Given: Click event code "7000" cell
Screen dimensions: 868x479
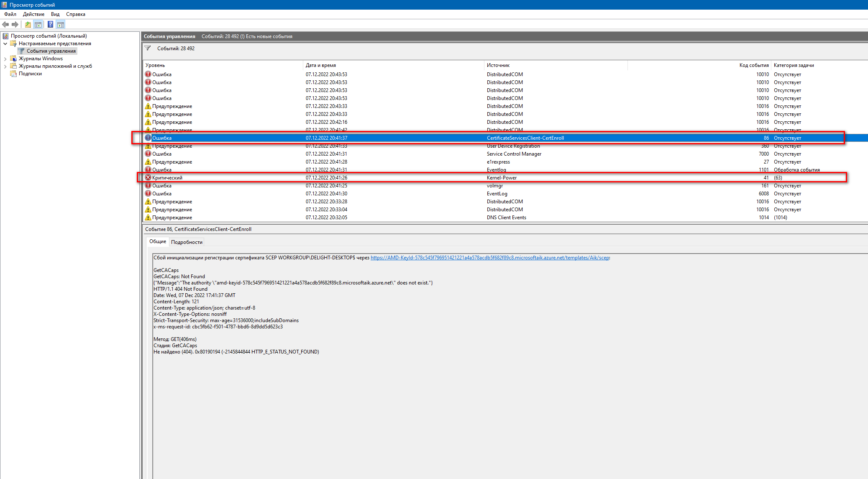Looking at the screenshot, I should [x=763, y=154].
